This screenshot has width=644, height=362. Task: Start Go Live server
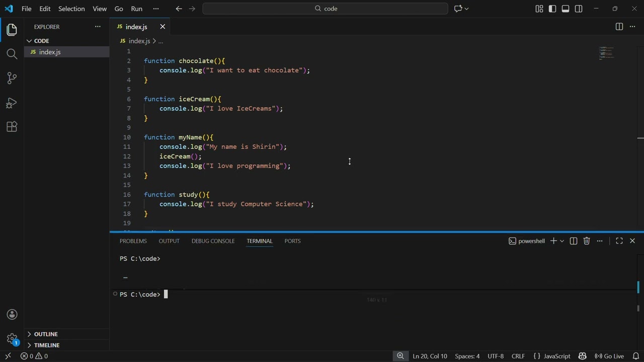(x=609, y=356)
